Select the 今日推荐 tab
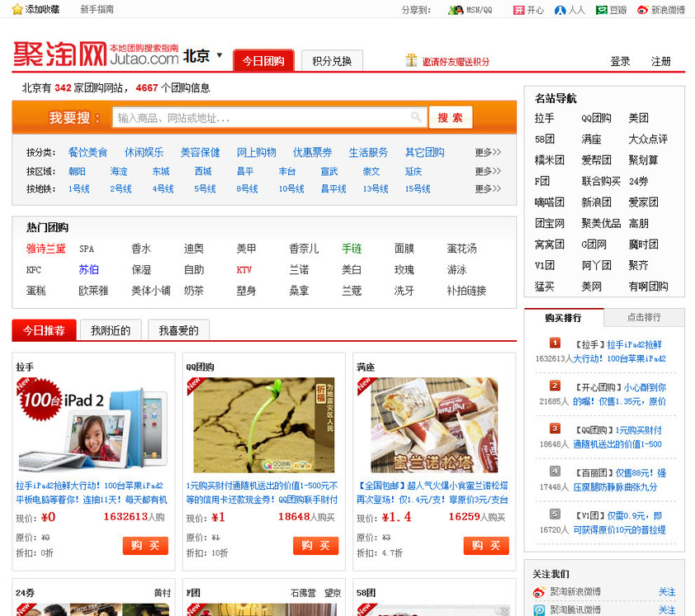The image size is (695, 616). (x=44, y=330)
